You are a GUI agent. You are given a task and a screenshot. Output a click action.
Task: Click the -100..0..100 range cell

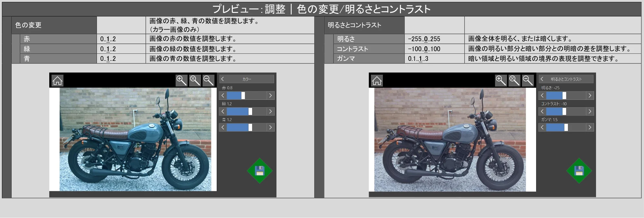tap(434, 49)
